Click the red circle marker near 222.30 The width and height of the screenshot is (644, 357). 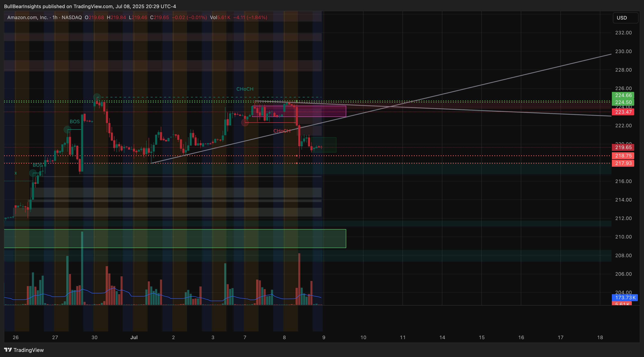[x=245, y=123]
